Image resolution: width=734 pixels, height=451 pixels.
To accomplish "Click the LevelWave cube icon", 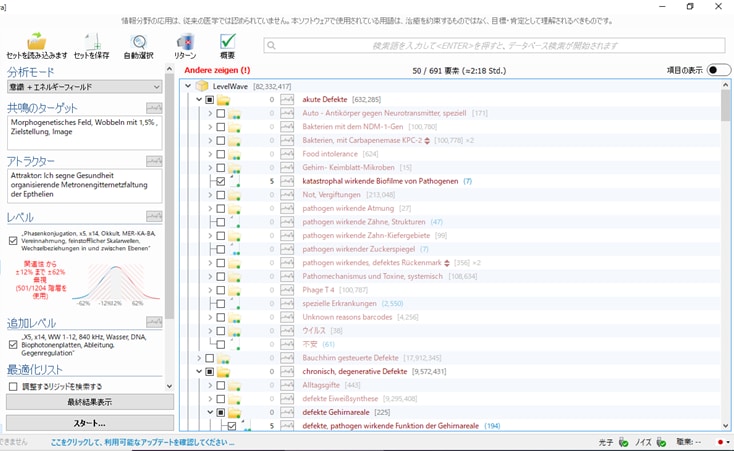I will (x=202, y=86).
